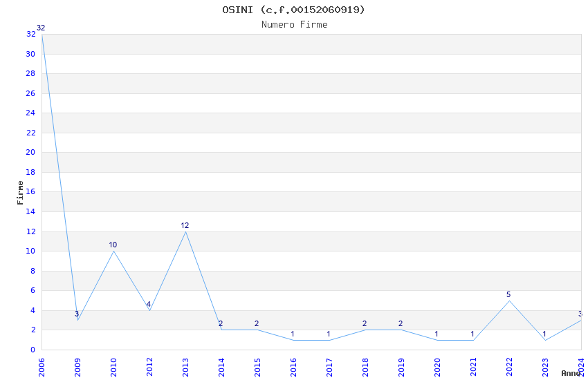The height and width of the screenshot is (380, 588).
Task: Pick the 2014 year label on x-axis
Action: (x=221, y=368)
